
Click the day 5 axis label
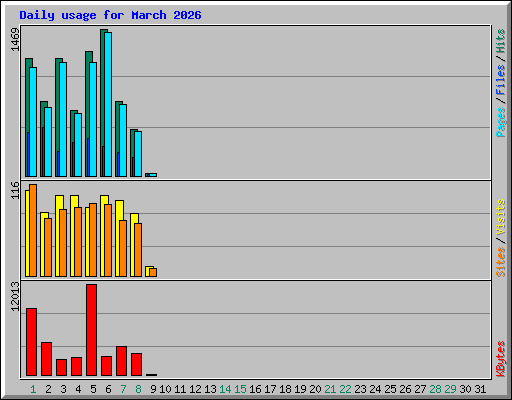[x=93, y=389]
